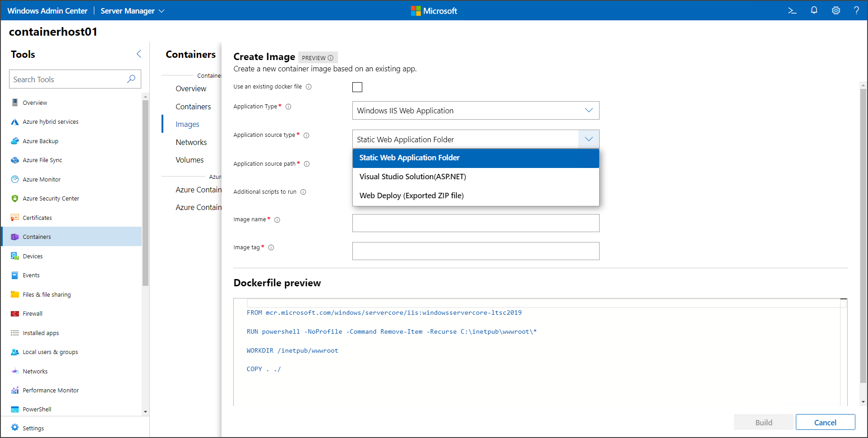Image resolution: width=868 pixels, height=438 pixels.
Task: Show info for Use an existing docker file
Action: [309, 87]
